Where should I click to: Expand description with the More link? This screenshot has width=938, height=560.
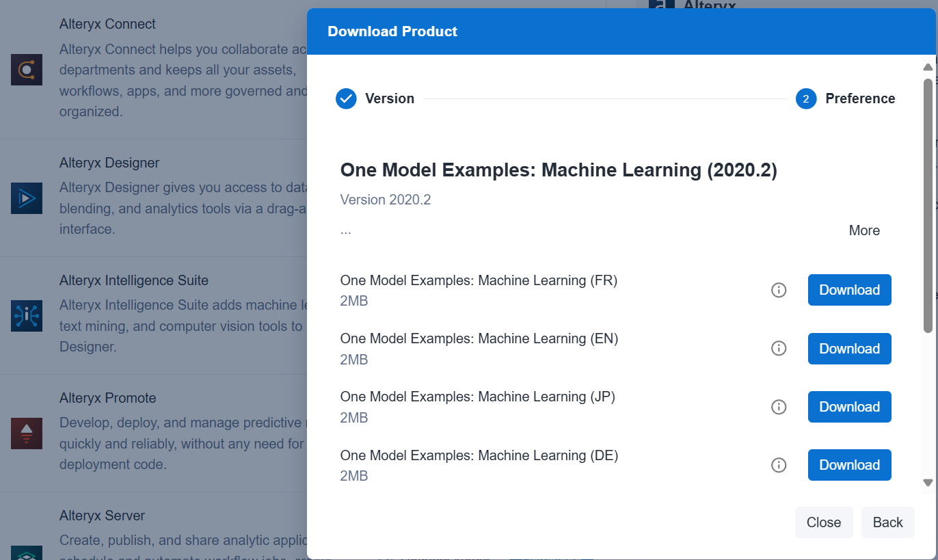tap(864, 230)
